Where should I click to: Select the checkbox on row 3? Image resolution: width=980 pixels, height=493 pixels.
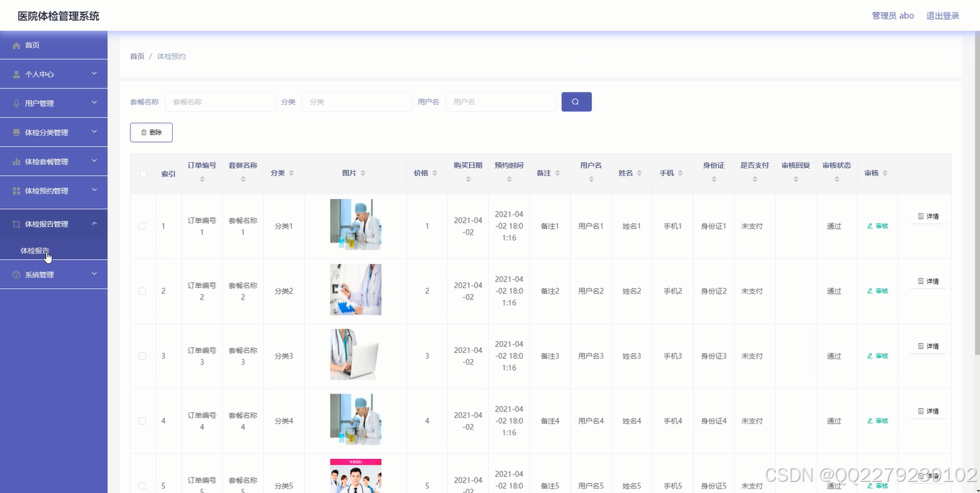click(x=142, y=355)
